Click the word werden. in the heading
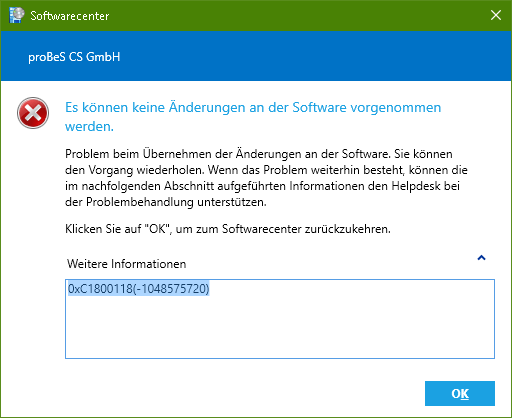 pos(89,126)
